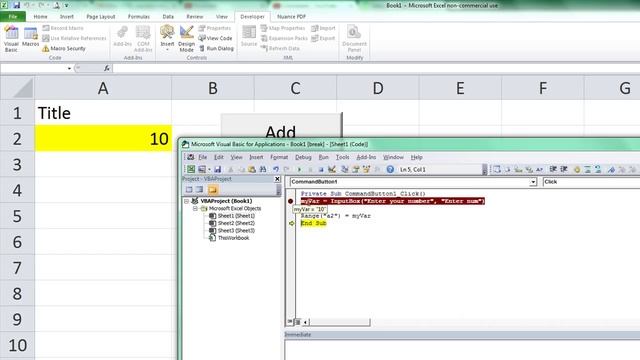Click inside the Immediate window pane
Viewport: 640px width, 360px height.
461,350
